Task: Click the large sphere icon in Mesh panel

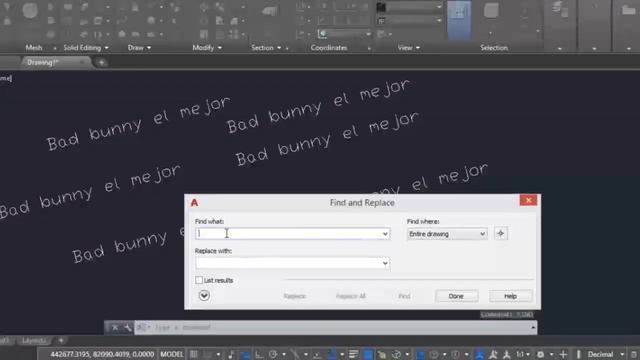Action: (30, 10)
